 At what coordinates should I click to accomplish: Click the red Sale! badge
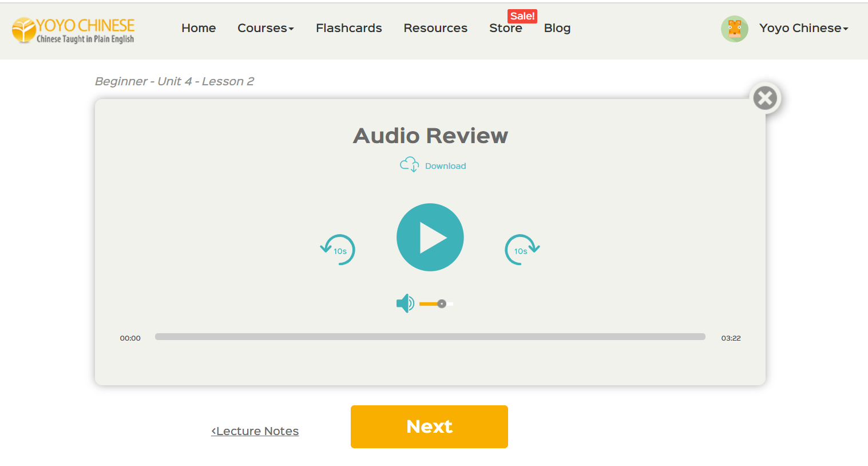(x=522, y=16)
